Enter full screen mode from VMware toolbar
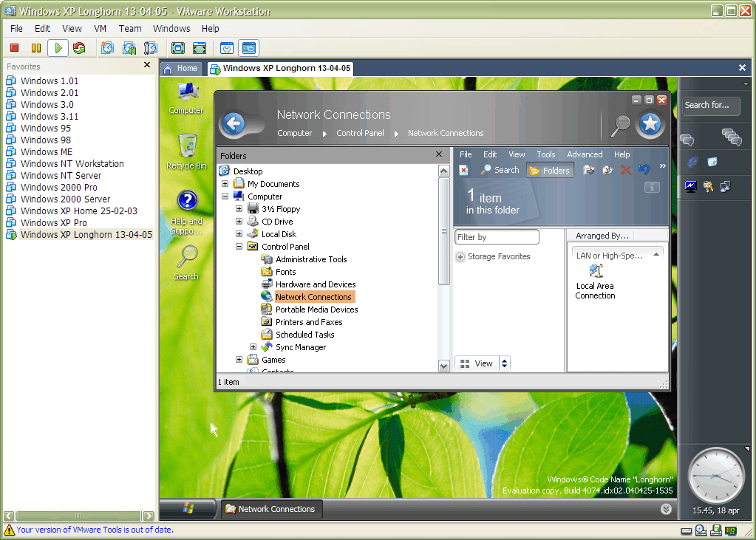This screenshot has width=756, height=540. (178, 48)
